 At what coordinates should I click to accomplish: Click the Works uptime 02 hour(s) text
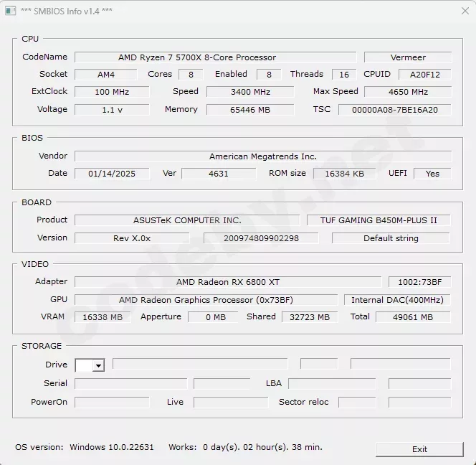pyautogui.click(x=262, y=447)
